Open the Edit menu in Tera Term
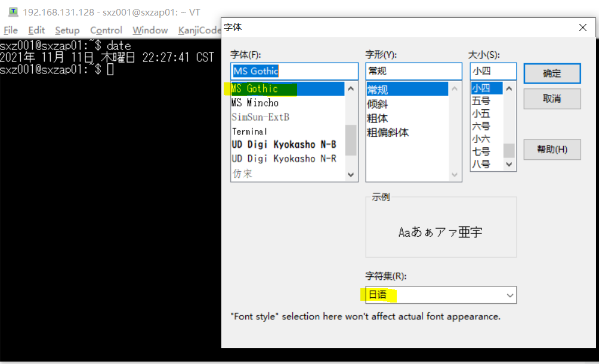The image size is (599, 364). tap(36, 30)
